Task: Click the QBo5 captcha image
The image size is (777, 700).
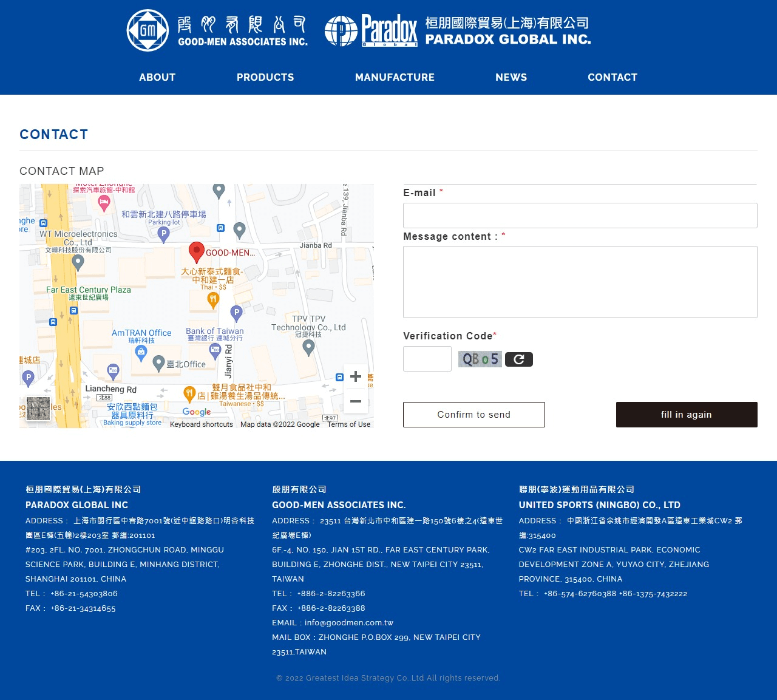Action: [480, 359]
